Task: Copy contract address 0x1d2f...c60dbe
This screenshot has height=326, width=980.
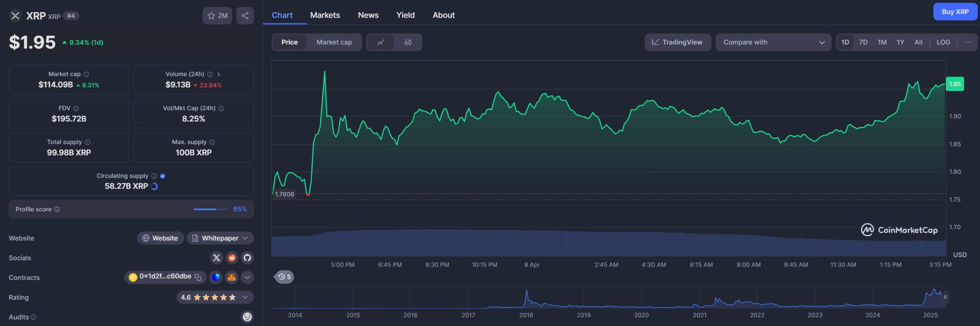Action: pos(198,277)
